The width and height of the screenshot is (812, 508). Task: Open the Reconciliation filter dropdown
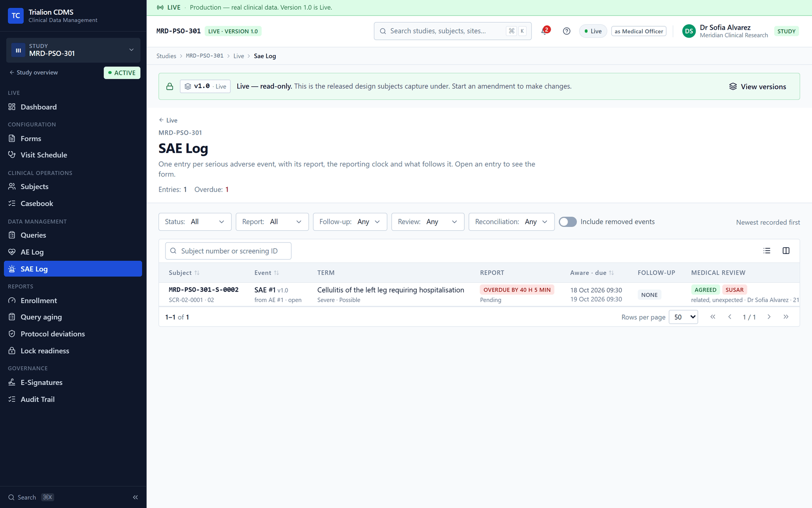click(x=512, y=222)
